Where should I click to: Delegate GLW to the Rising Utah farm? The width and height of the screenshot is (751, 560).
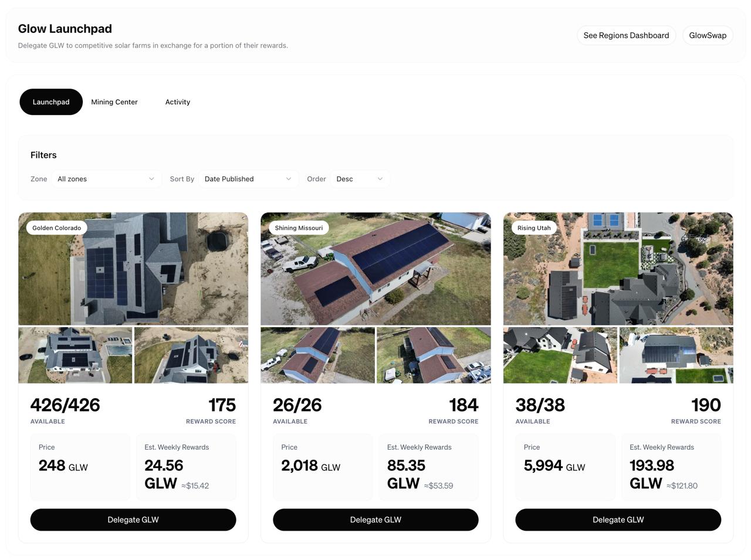[618, 520]
